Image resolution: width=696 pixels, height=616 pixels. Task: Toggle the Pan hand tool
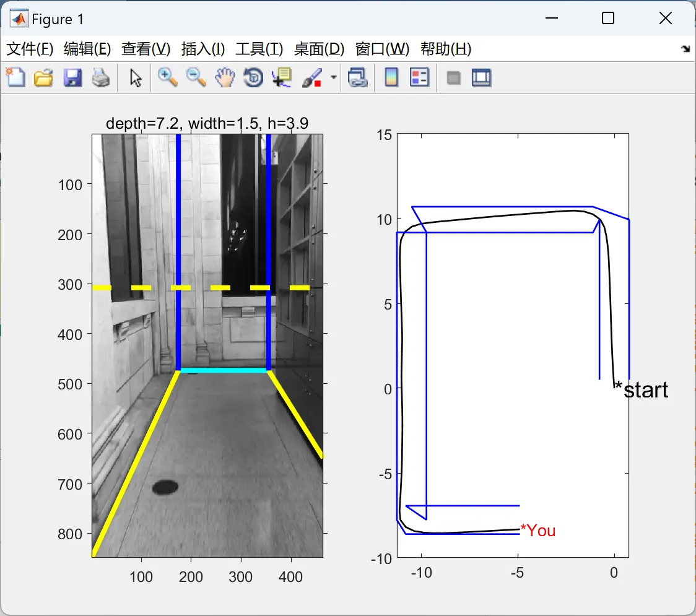pos(225,77)
